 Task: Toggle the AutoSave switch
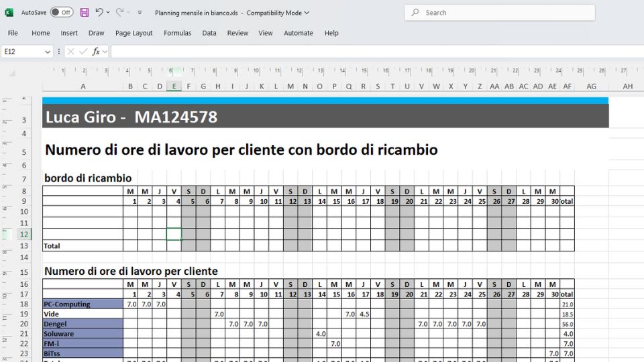click(x=62, y=12)
